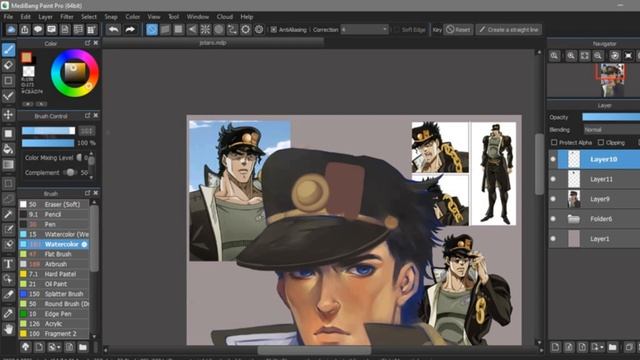Click the Layer9 thumbnail
The height and width of the screenshot is (360, 640).
click(574, 199)
